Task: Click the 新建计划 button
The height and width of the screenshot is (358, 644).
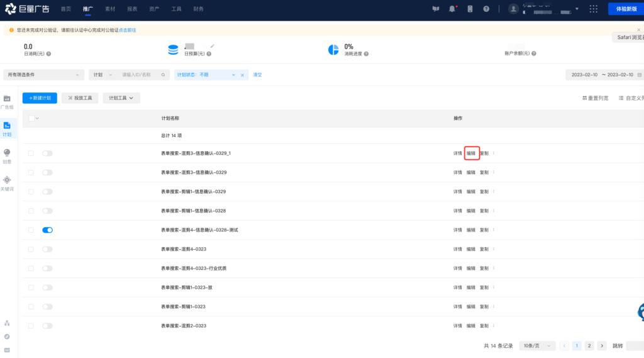Action: (40, 98)
